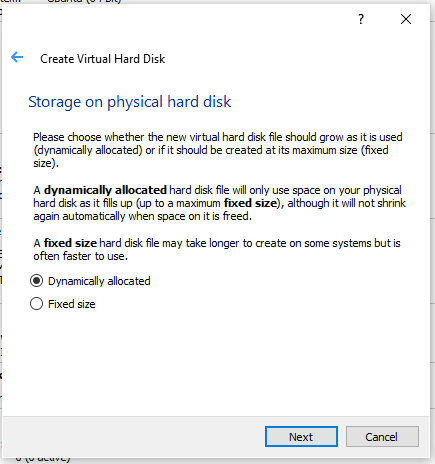Screen dimensions: 435x464
Task: Click the "again automatically when space" text line
Action: pos(142,216)
